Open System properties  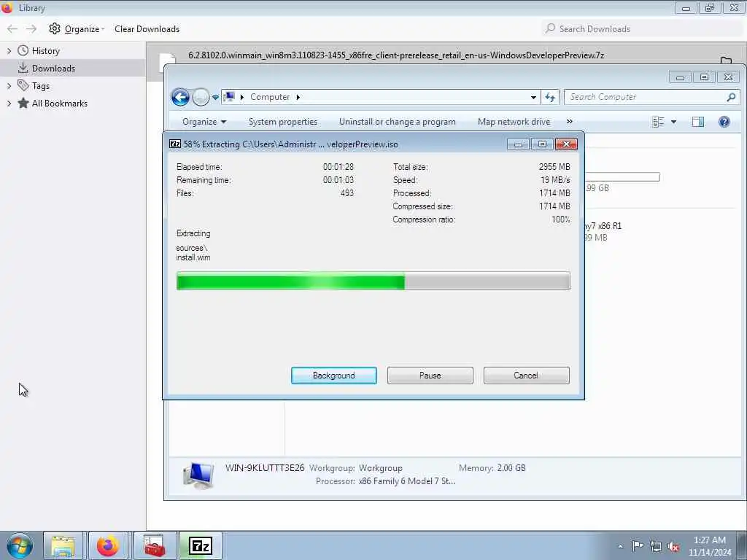point(282,122)
